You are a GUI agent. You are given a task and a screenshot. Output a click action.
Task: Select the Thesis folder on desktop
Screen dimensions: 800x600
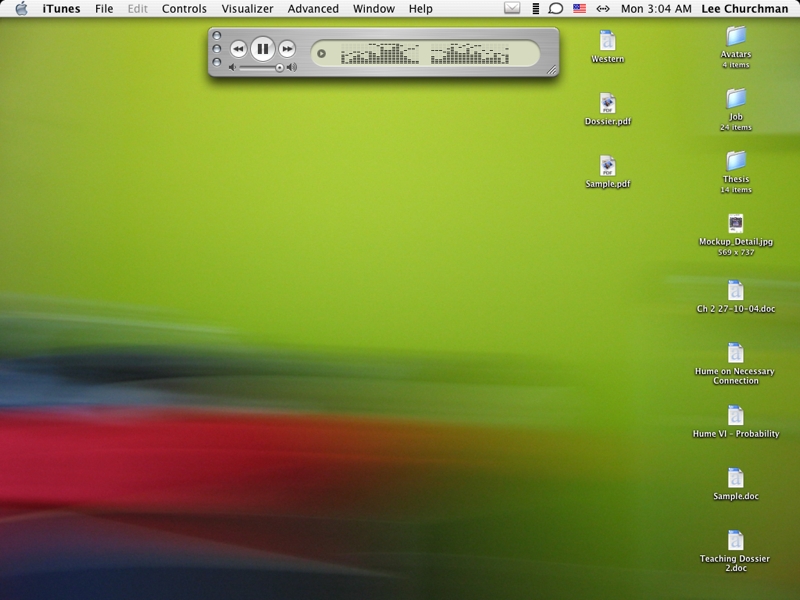click(x=736, y=161)
